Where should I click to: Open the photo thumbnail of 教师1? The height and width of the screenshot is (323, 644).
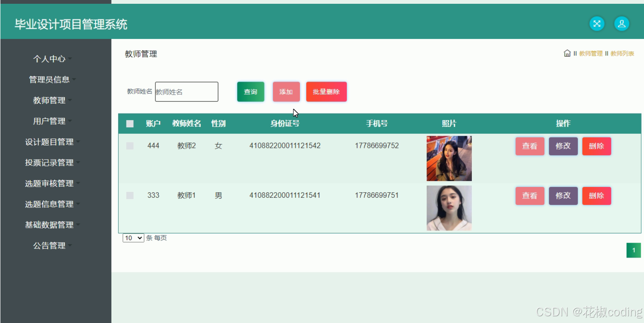tap(449, 208)
